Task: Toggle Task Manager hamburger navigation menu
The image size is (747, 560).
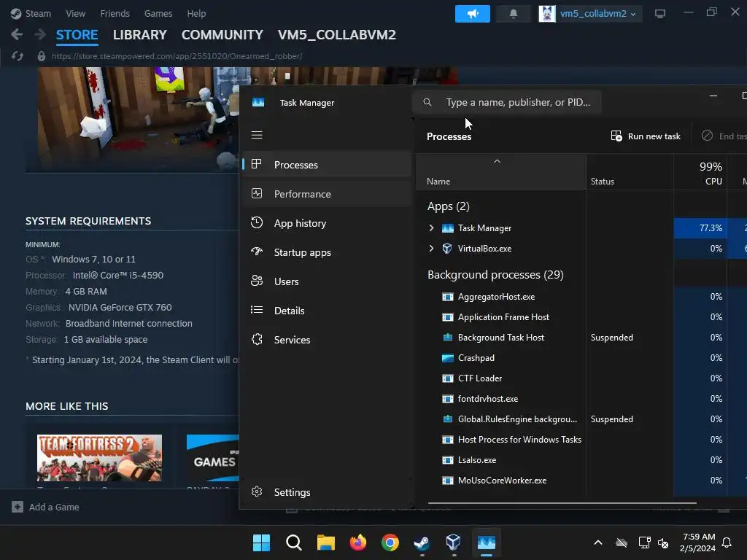Action: (x=257, y=135)
